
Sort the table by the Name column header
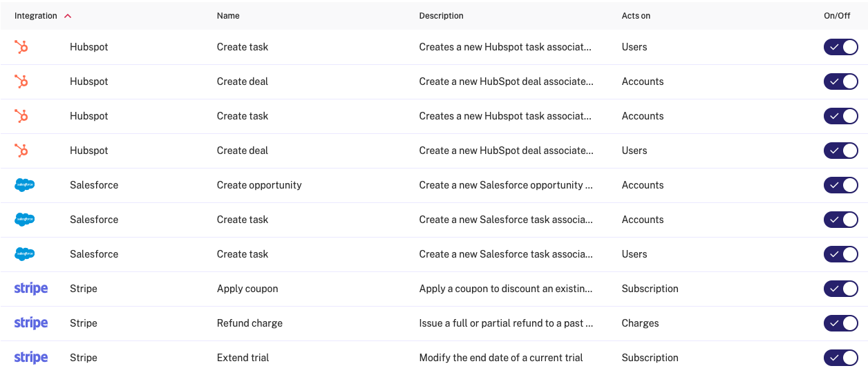coord(228,16)
